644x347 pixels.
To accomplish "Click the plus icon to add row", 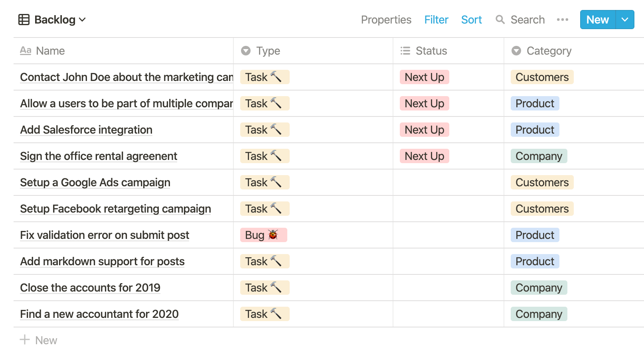I will point(25,340).
